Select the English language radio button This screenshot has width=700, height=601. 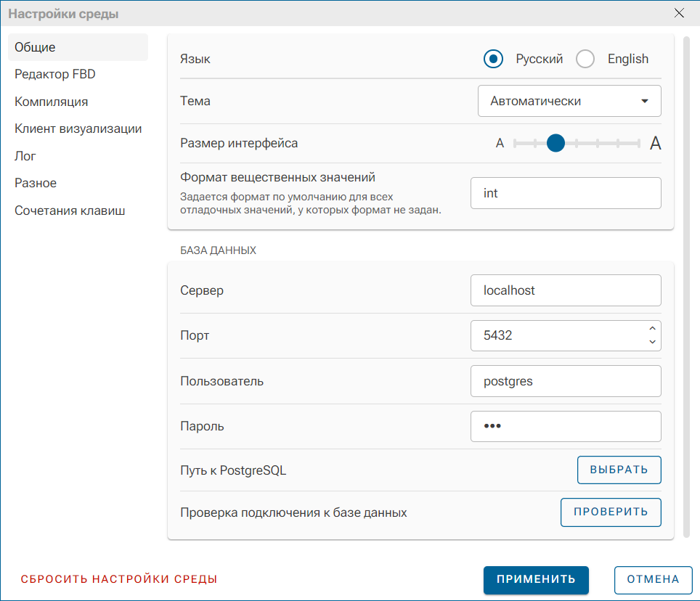(x=585, y=59)
